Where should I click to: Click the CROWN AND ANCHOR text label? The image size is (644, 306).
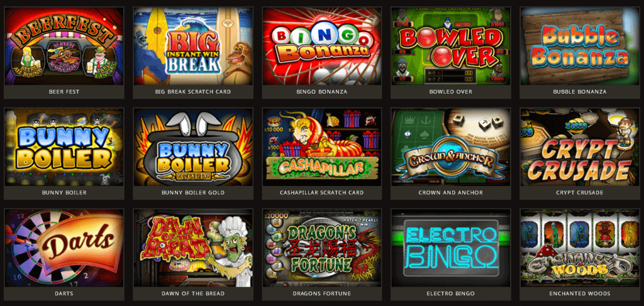451,193
